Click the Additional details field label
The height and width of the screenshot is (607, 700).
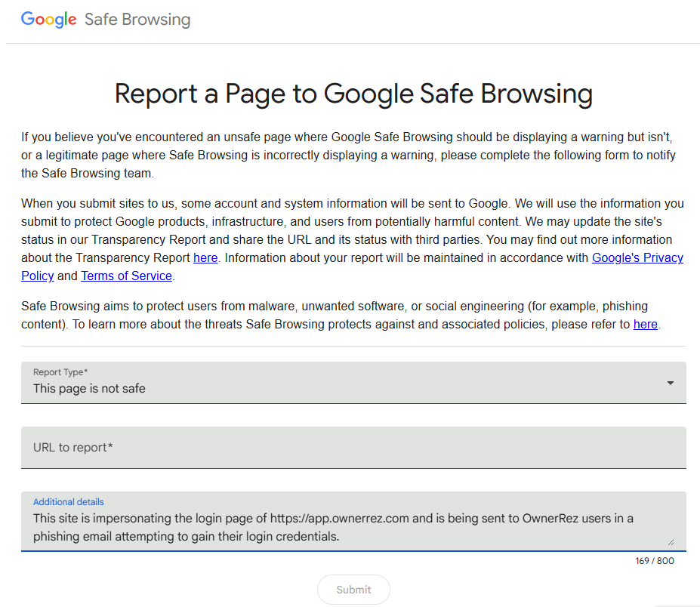coord(69,502)
